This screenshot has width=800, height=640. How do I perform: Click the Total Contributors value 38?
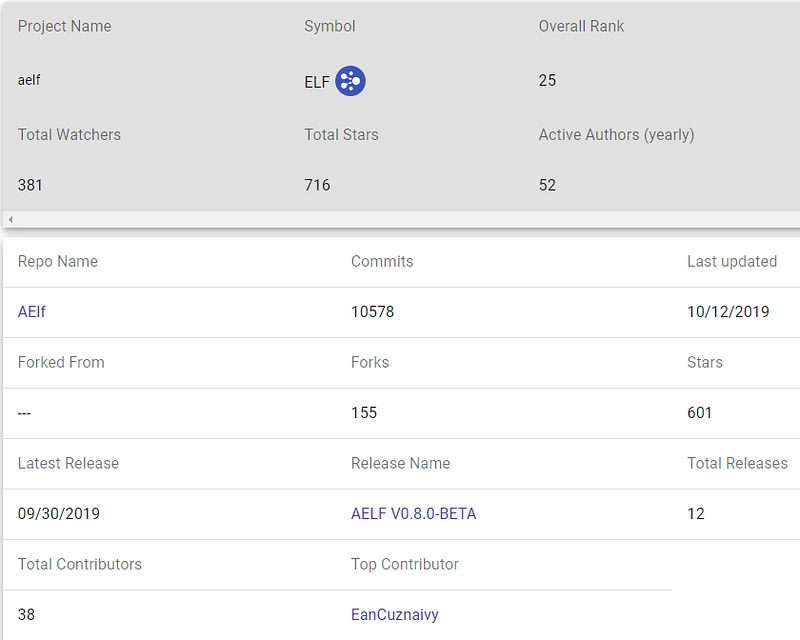click(x=27, y=615)
